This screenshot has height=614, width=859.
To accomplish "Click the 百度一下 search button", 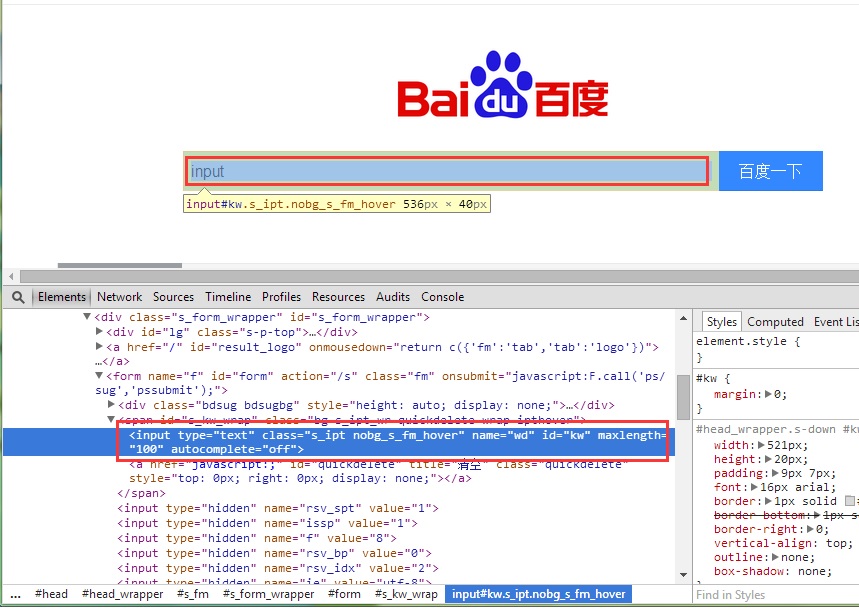I will tap(770, 171).
